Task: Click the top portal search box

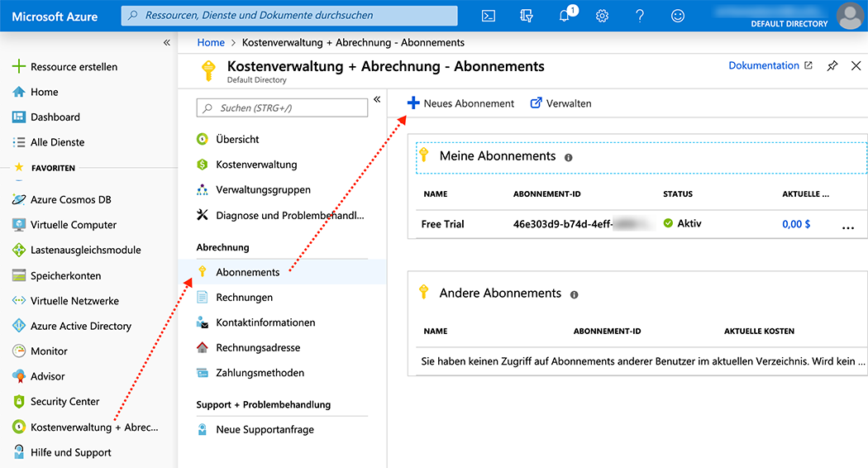Action: [289, 16]
